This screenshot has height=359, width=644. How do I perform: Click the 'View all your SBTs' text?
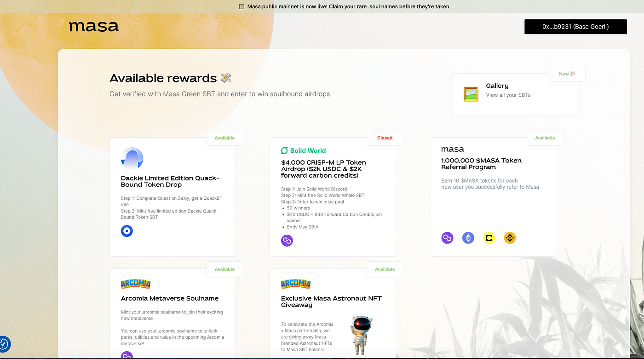(x=508, y=95)
